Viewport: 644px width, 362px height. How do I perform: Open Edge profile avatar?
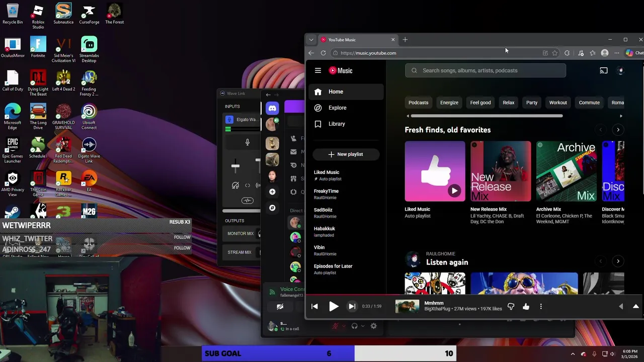[x=605, y=53]
